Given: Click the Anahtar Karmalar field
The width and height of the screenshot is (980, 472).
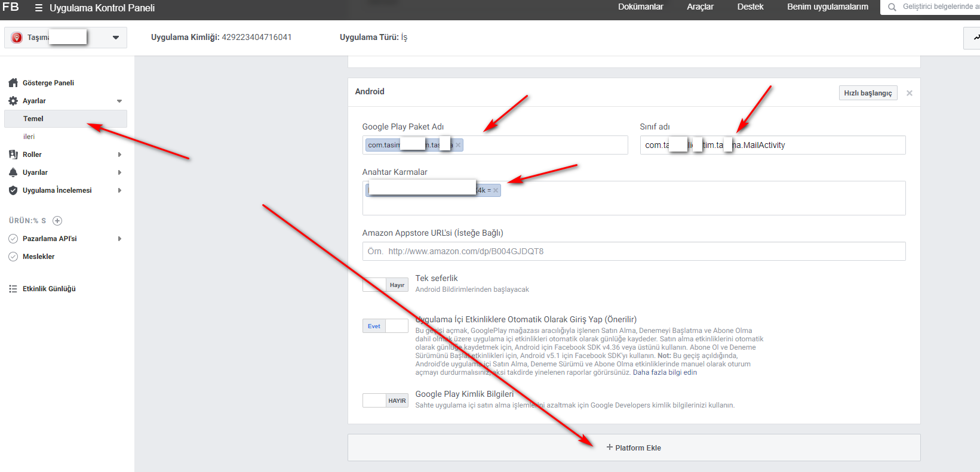Looking at the screenshot, I should (634, 198).
